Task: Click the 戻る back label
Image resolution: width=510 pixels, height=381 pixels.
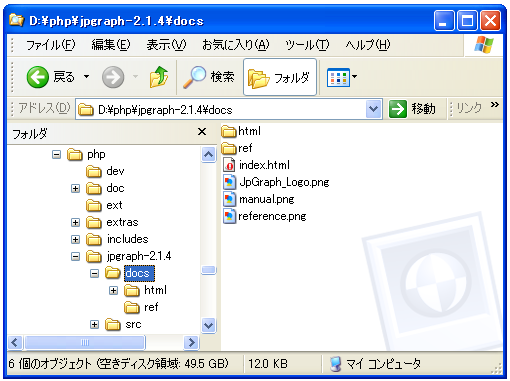Action: coord(64,77)
